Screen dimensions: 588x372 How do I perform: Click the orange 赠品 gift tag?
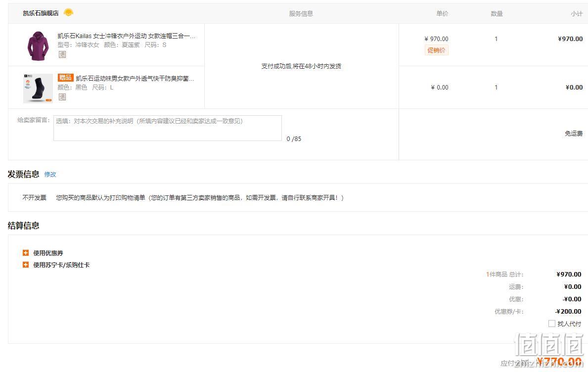(65, 78)
